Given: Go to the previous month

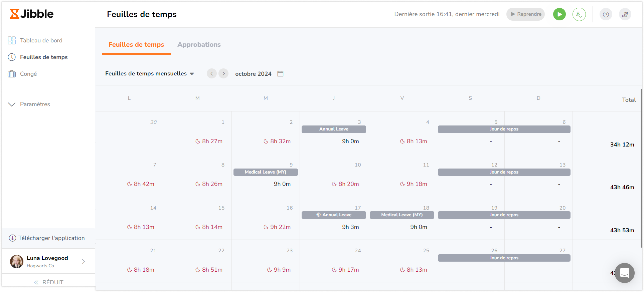Looking at the screenshot, I should coord(212,73).
